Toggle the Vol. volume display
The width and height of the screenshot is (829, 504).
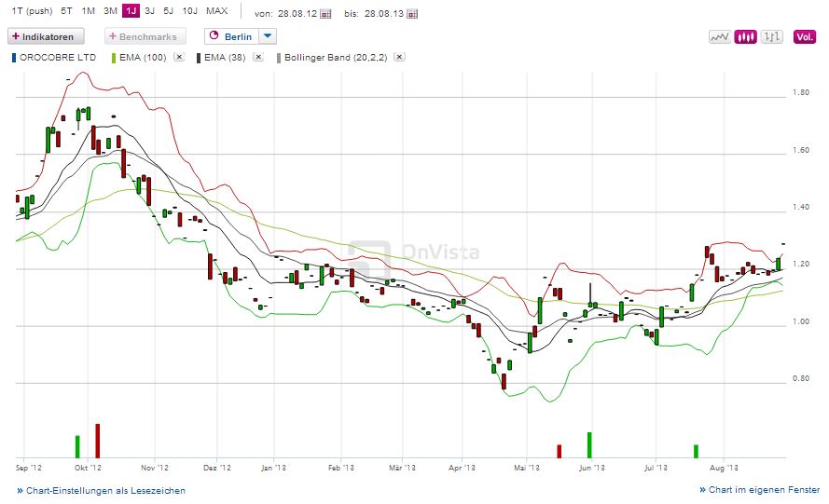coord(804,37)
